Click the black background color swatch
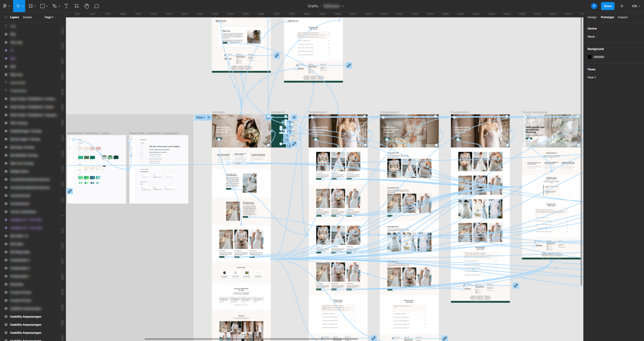644x341 pixels. [x=590, y=57]
